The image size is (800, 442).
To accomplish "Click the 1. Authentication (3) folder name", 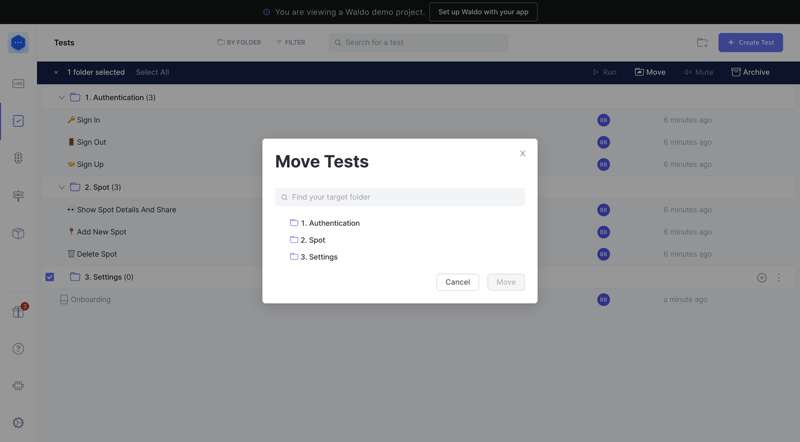I will click(120, 97).
